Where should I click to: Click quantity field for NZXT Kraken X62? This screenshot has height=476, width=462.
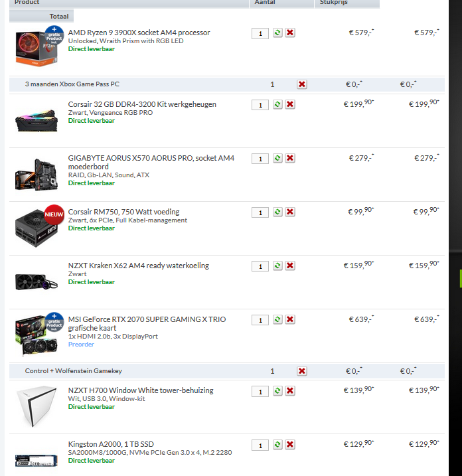(x=260, y=266)
